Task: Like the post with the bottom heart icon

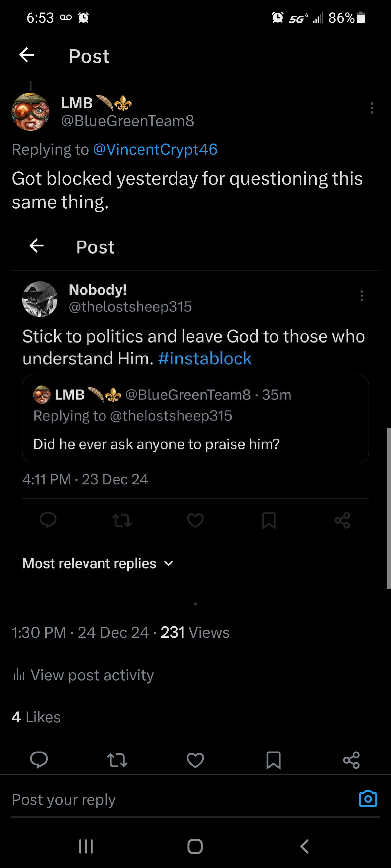Action: (x=195, y=760)
